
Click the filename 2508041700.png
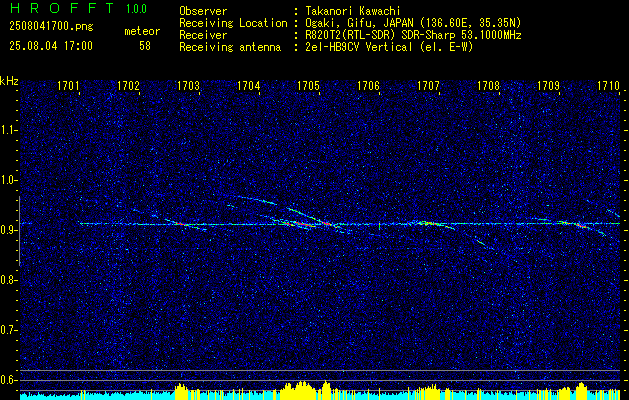(51, 27)
